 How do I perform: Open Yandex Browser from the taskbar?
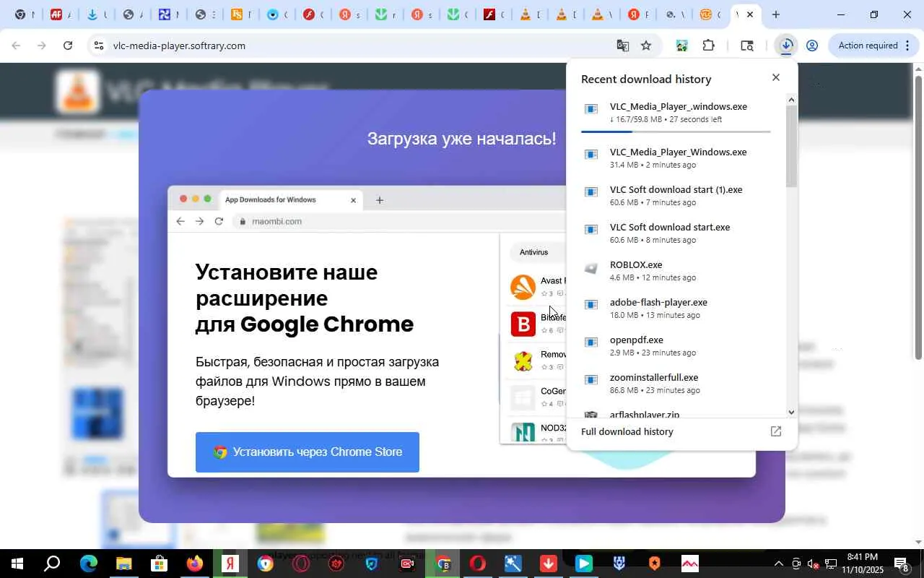pyautogui.click(x=230, y=564)
